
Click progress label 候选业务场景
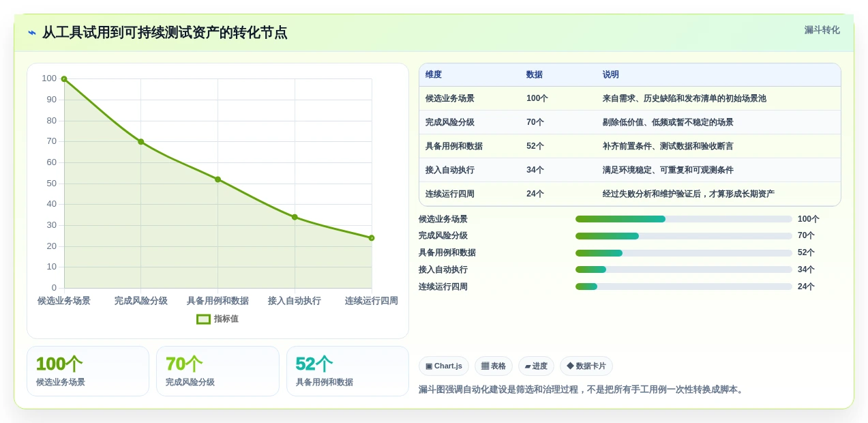coord(443,219)
